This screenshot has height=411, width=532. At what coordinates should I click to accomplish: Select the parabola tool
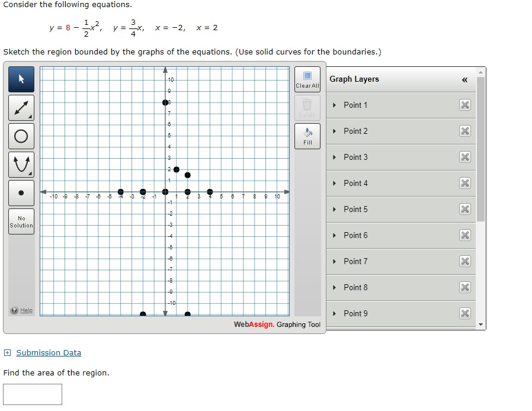[21, 165]
